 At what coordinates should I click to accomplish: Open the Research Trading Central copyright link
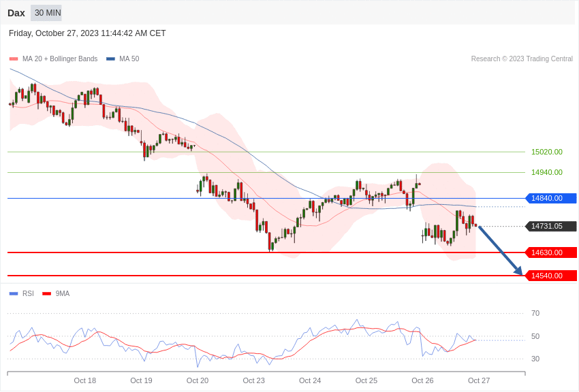[x=522, y=59]
